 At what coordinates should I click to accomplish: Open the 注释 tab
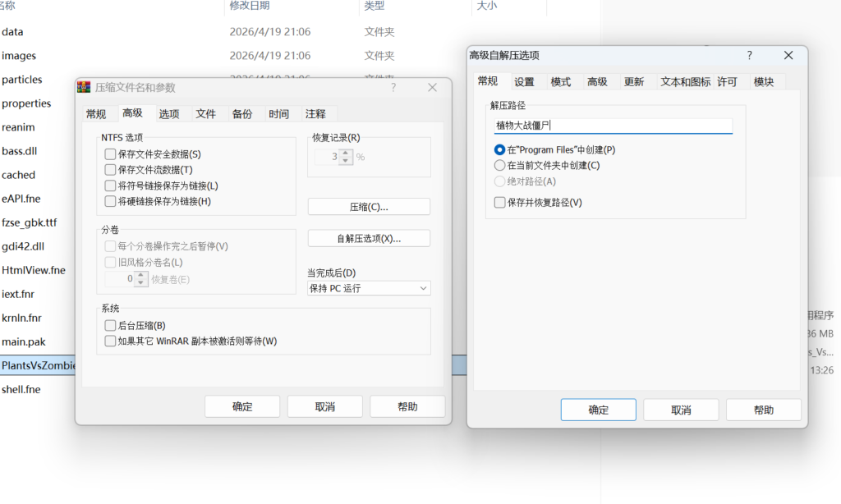[315, 114]
